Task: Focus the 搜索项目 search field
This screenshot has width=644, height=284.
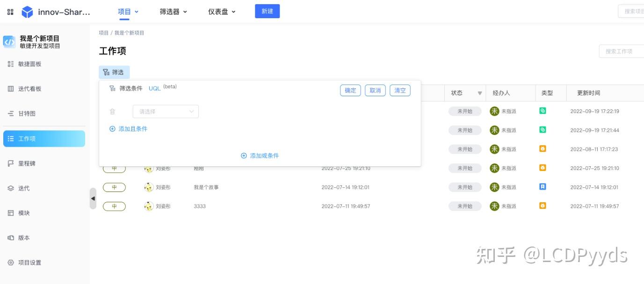Action: tap(631, 11)
